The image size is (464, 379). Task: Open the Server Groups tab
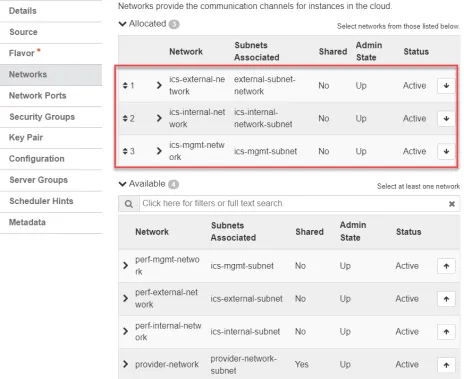[51, 180]
